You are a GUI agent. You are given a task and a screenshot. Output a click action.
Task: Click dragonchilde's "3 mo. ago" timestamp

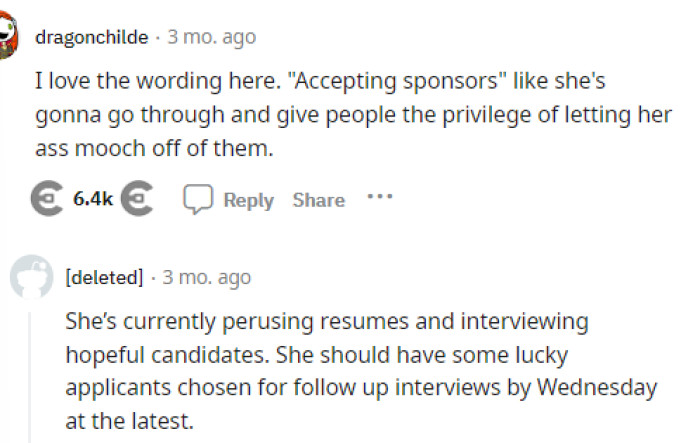tap(211, 37)
